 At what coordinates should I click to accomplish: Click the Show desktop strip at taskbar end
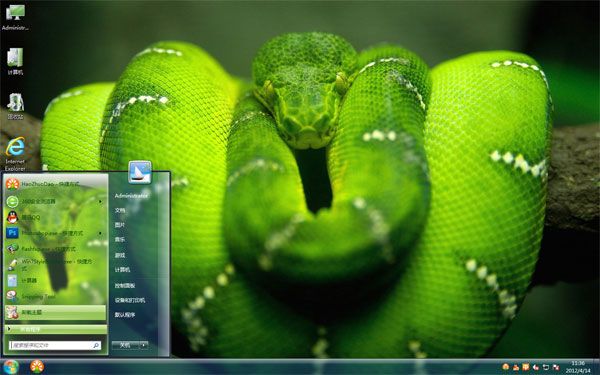597,367
